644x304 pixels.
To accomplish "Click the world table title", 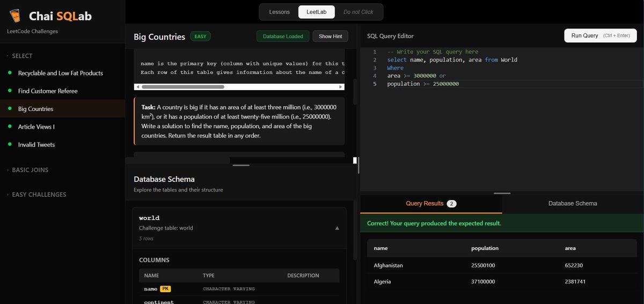I will click(x=149, y=218).
